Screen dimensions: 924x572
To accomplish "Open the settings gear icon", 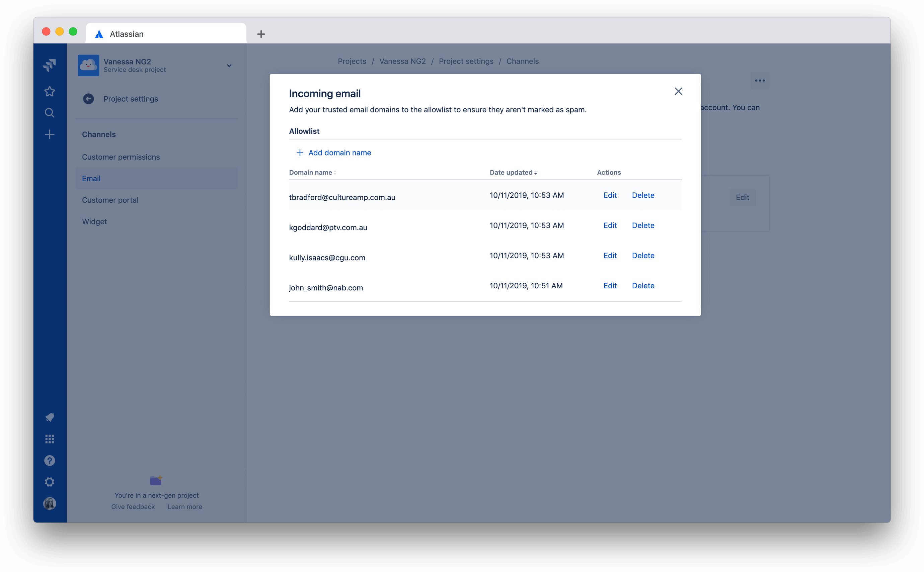I will pyautogui.click(x=50, y=482).
